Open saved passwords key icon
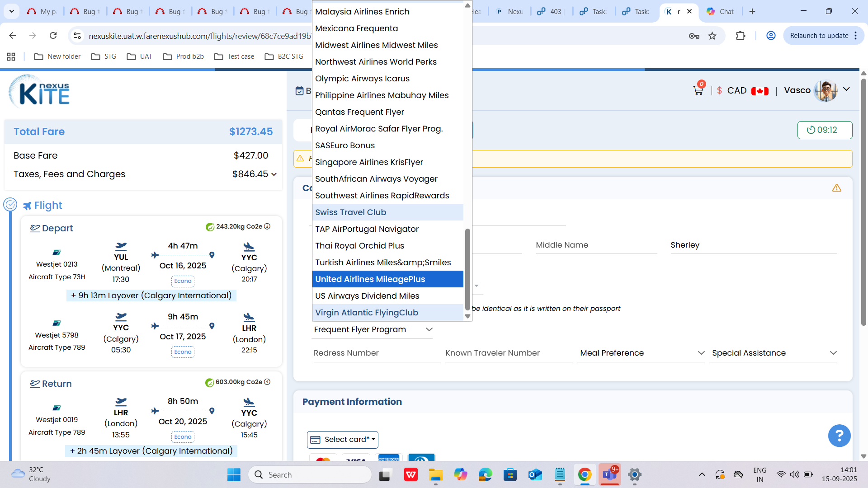 coord(694,36)
